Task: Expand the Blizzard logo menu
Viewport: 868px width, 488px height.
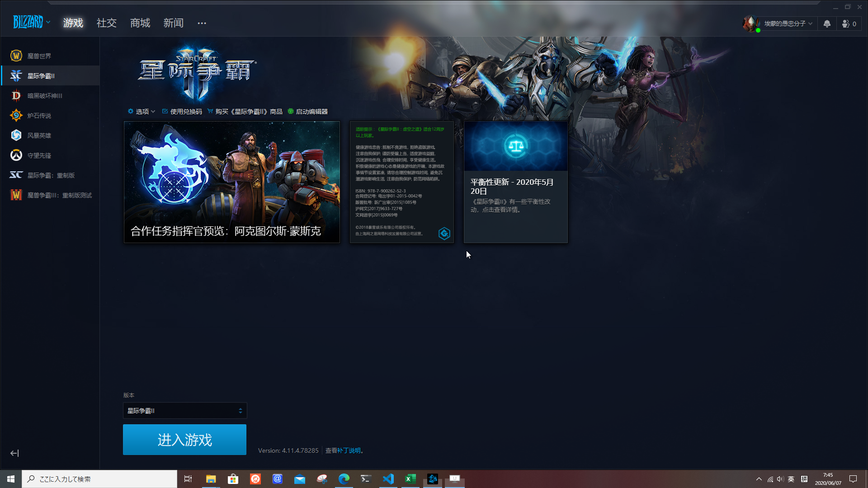Action: (31, 22)
